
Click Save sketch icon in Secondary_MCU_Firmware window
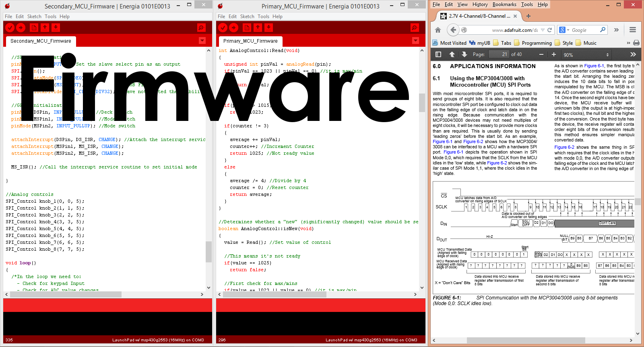(x=56, y=27)
